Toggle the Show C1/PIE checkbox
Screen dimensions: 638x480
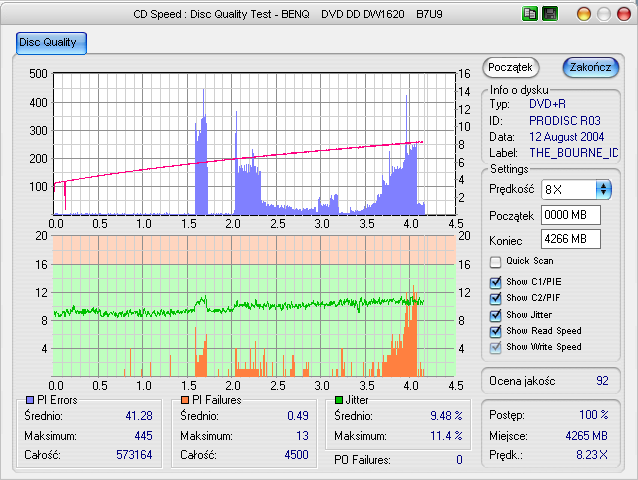pyautogui.click(x=495, y=282)
